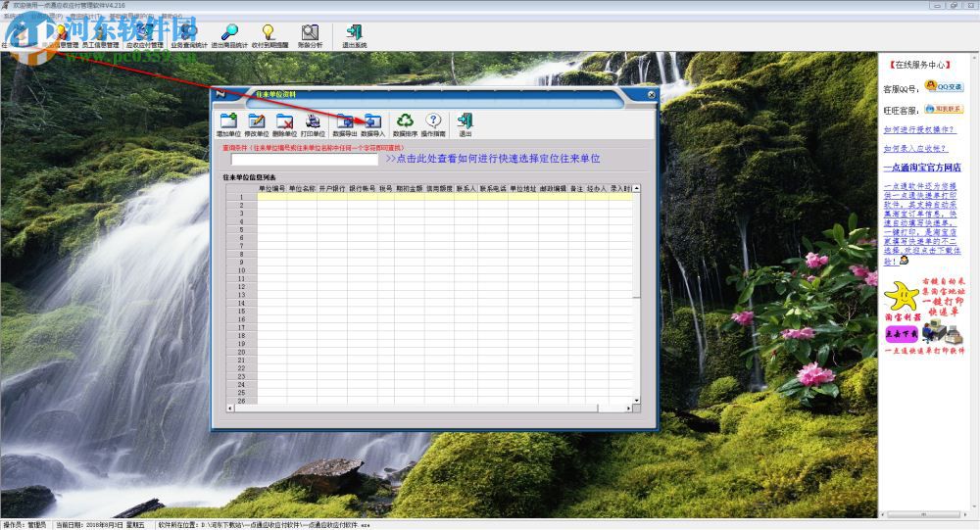The image size is (980, 530).
Task: Click 增加单位 (add unit) icon
Action: 228,124
